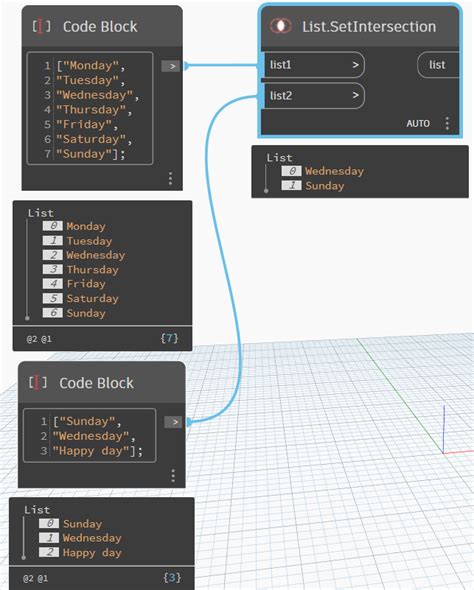
Task: Click code line "Tuesday" in editor
Action: point(90,80)
